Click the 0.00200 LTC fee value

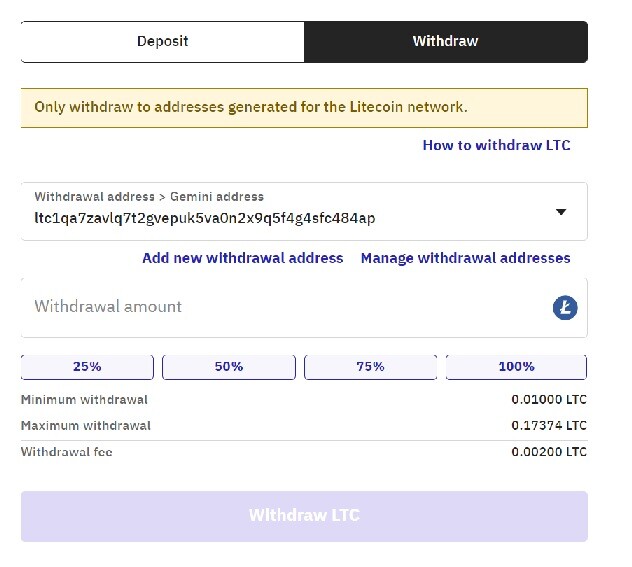[548, 452]
